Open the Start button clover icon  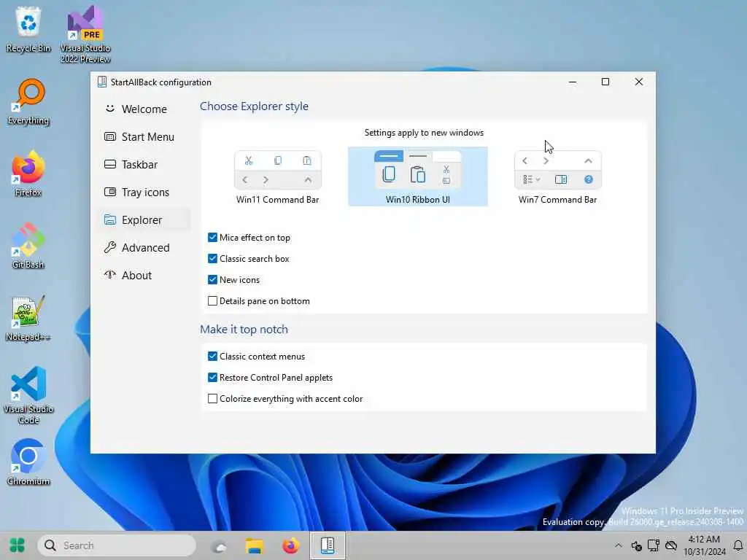coord(18,545)
